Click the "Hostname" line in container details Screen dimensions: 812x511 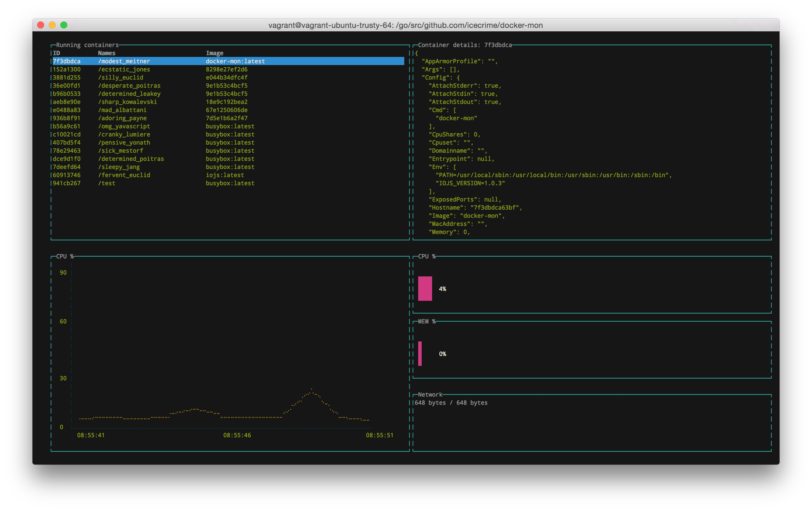[475, 208]
